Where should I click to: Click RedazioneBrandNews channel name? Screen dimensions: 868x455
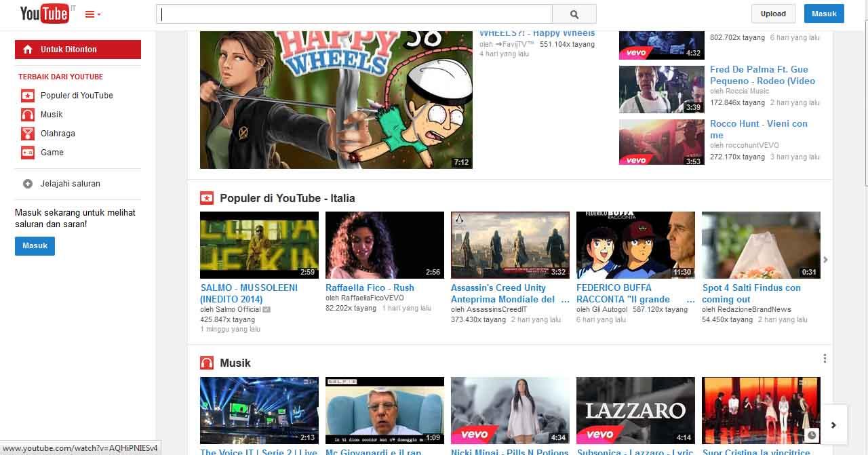(x=754, y=309)
